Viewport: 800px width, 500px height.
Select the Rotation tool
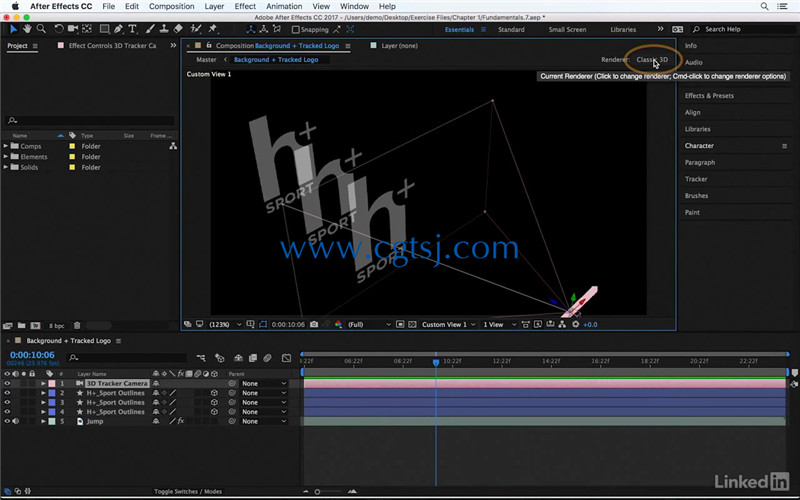coord(59,29)
